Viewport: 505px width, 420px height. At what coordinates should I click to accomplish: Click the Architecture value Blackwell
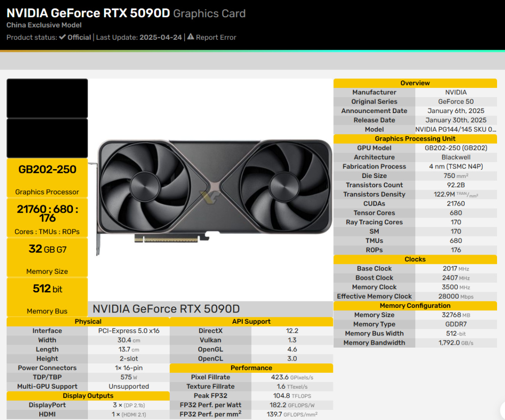456,157
